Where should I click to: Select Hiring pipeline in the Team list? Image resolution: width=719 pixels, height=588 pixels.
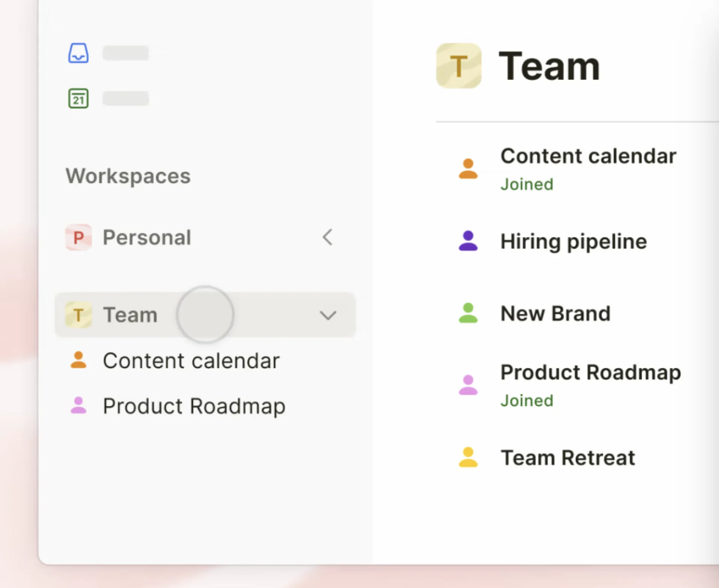point(573,241)
